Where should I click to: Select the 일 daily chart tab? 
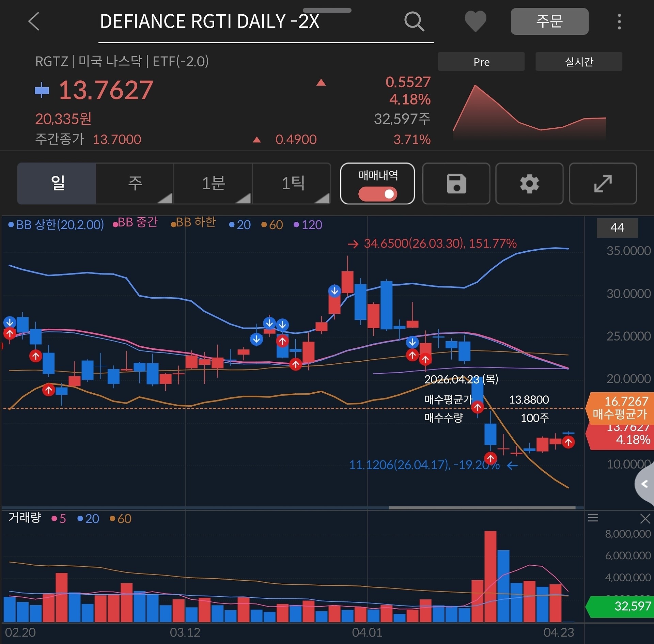(57, 183)
